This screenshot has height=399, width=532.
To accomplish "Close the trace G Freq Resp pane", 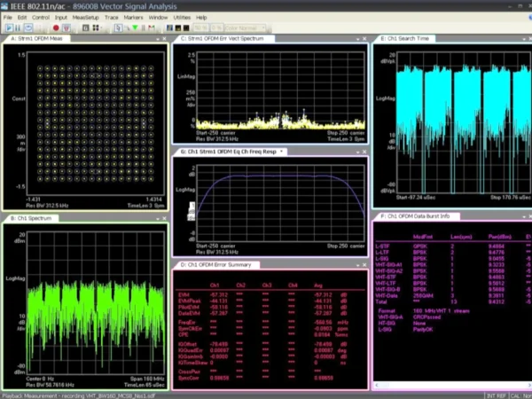I will 364,152.
